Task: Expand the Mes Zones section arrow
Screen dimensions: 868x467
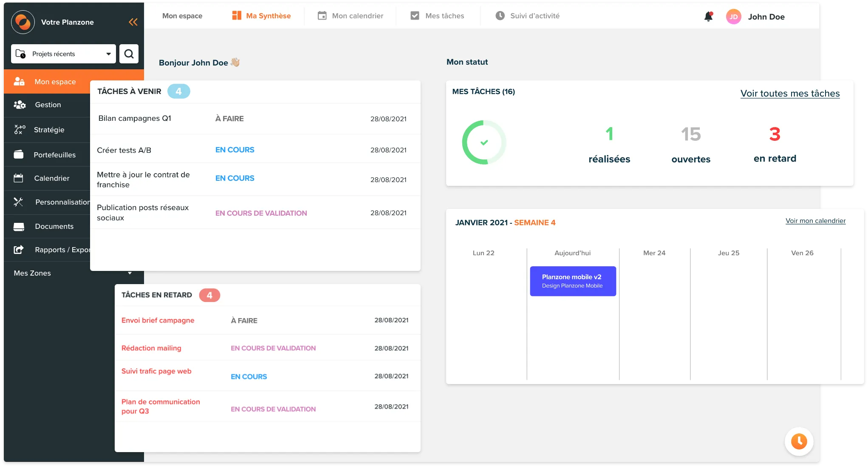Action: pos(130,273)
